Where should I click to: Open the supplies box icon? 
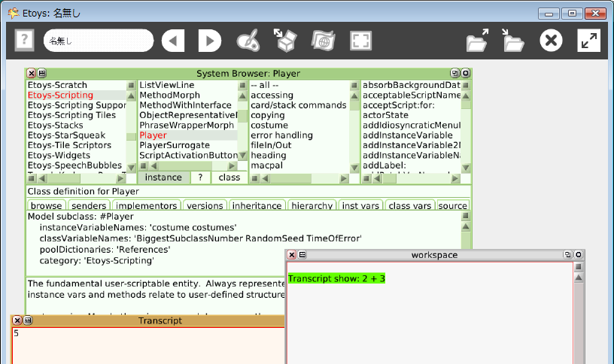click(x=286, y=41)
